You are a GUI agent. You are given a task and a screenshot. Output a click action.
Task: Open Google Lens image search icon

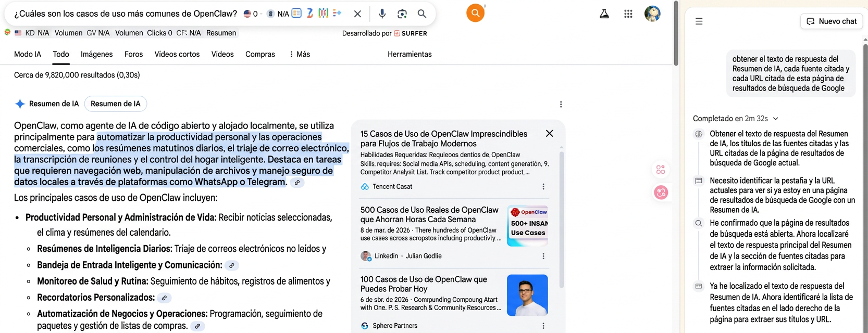coord(402,14)
